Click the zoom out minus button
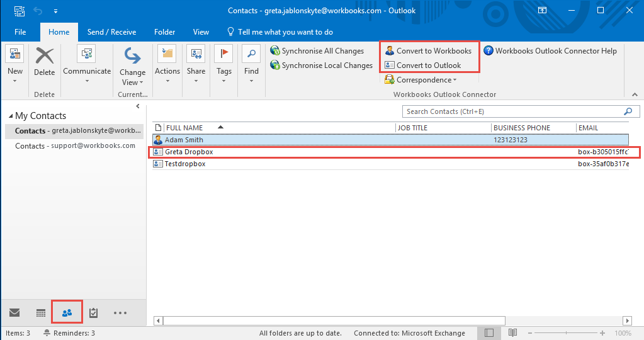This screenshot has height=340, width=644. click(x=529, y=333)
